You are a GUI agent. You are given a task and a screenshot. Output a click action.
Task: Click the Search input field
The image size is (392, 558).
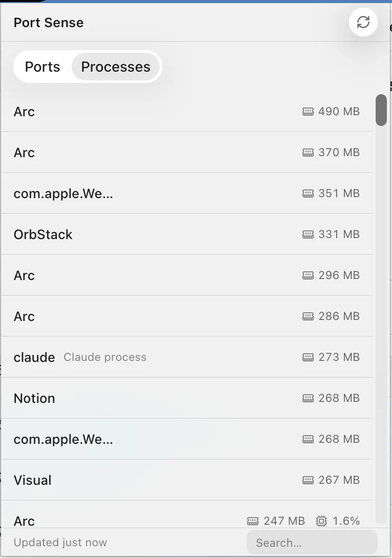[312, 542]
